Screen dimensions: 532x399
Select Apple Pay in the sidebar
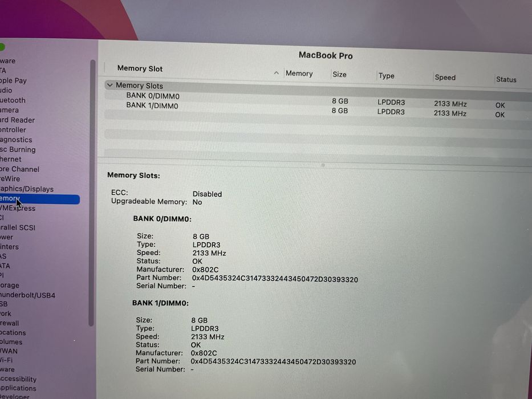tap(13, 81)
